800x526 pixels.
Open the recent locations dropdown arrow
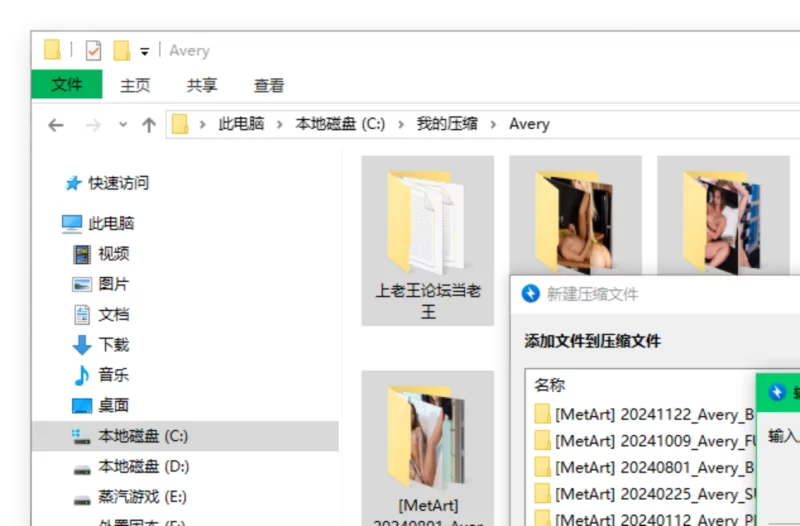click(x=123, y=124)
